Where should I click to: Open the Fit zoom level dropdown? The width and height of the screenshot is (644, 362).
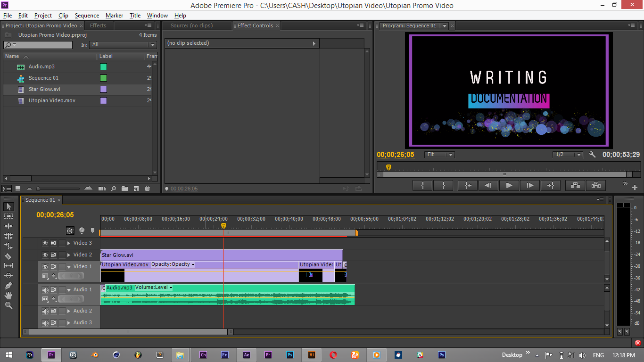tap(439, 155)
